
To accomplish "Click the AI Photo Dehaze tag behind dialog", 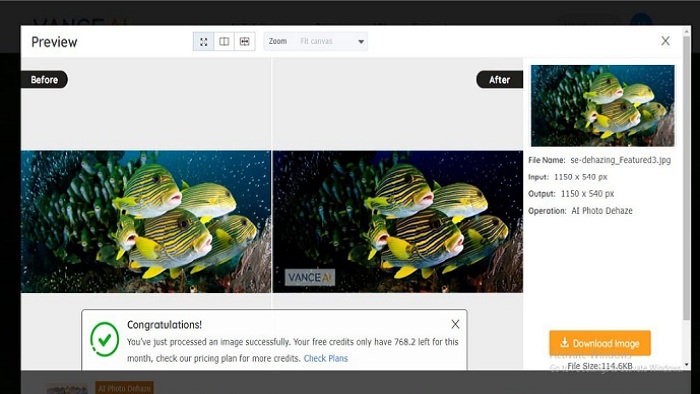I will point(125,388).
